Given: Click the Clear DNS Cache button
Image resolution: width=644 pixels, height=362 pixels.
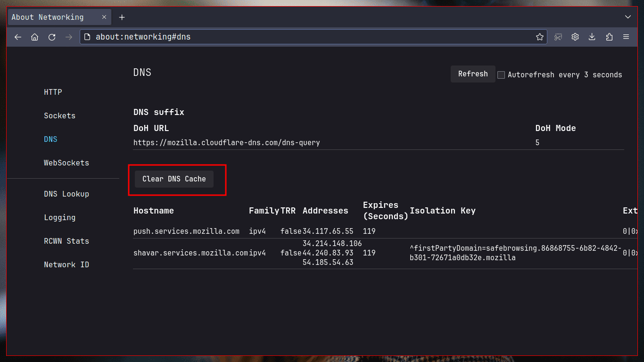Looking at the screenshot, I should point(174,179).
